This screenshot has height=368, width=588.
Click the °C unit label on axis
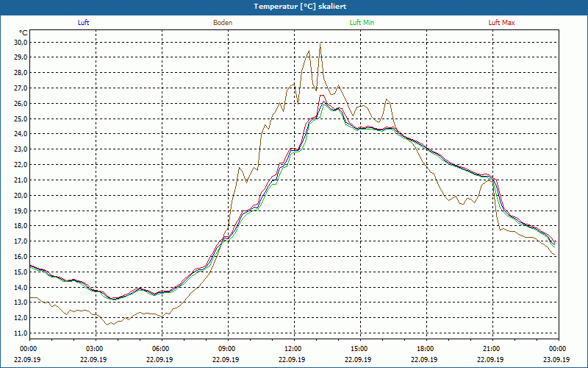click(24, 33)
